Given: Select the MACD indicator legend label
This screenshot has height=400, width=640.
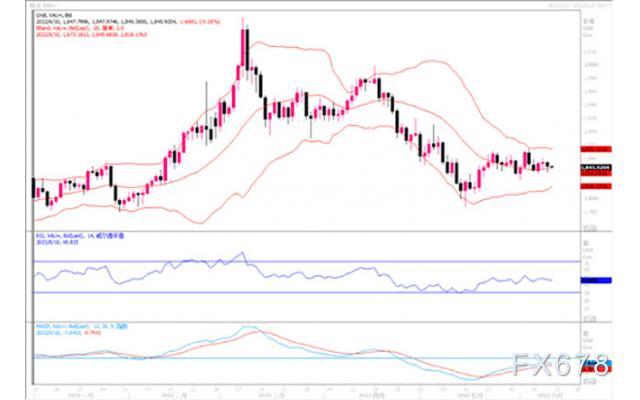Looking at the screenshot, I should coord(81,327).
